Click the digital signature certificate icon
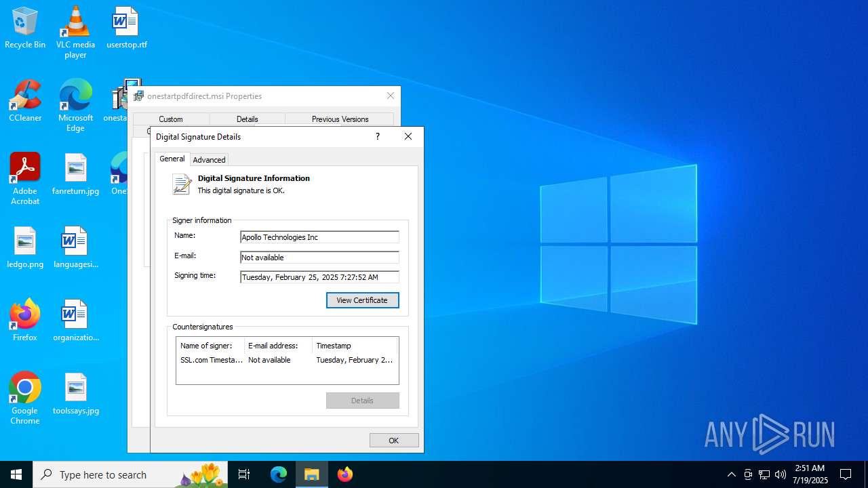Image resolution: width=868 pixels, height=488 pixels. point(182,184)
